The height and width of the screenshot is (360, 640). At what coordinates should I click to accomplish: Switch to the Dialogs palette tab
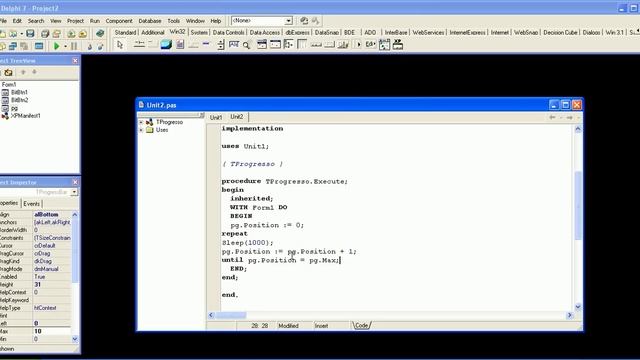[x=591, y=32]
